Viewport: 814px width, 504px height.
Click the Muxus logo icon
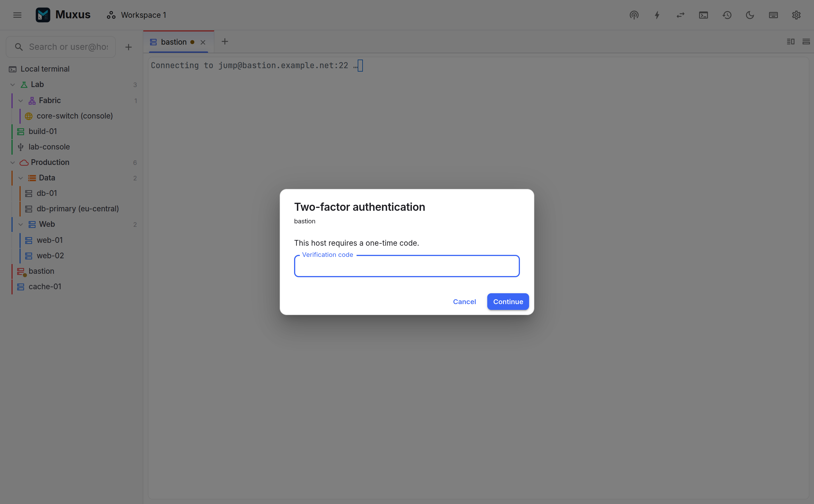tap(43, 15)
